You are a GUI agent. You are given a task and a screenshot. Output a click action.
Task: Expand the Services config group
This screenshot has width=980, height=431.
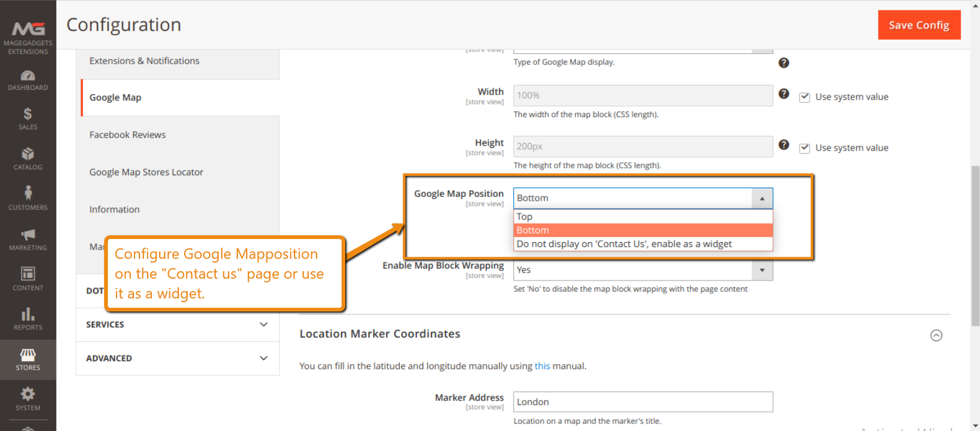[x=177, y=324]
